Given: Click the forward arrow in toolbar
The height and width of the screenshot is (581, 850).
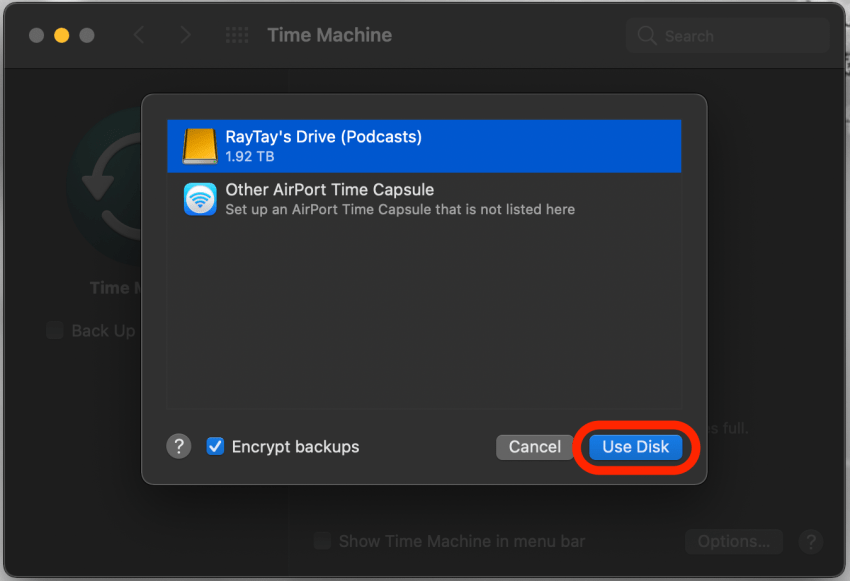Looking at the screenshot, I should (x=185, y=35).
